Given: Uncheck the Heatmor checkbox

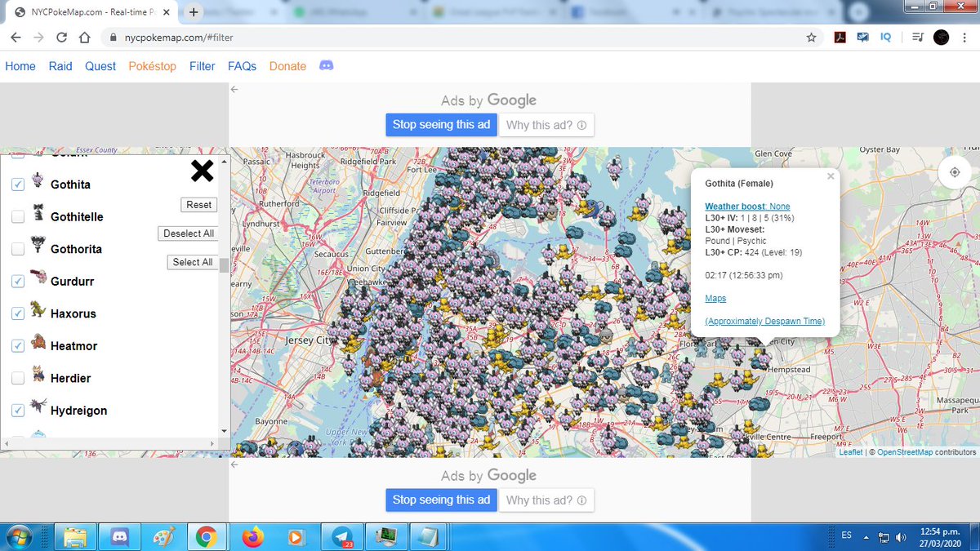Looking at the screenshot, I should point(17,346).
